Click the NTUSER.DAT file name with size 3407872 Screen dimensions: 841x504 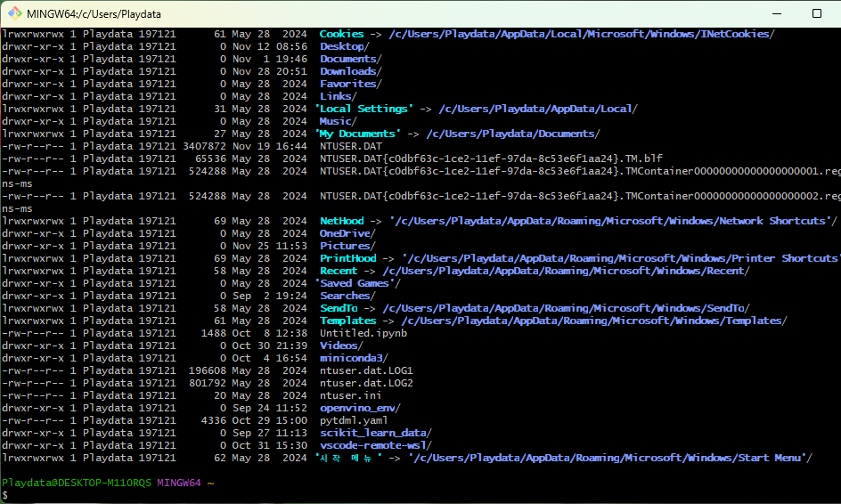click(351, 146)
